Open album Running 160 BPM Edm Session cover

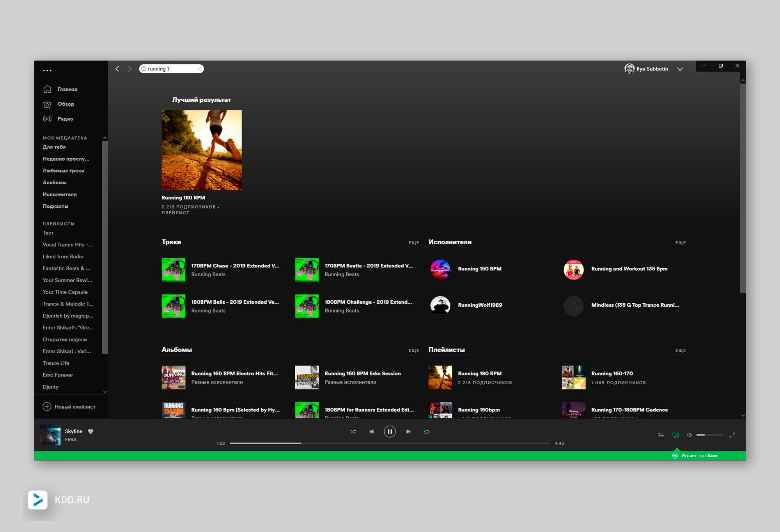[x=307, y=377]
